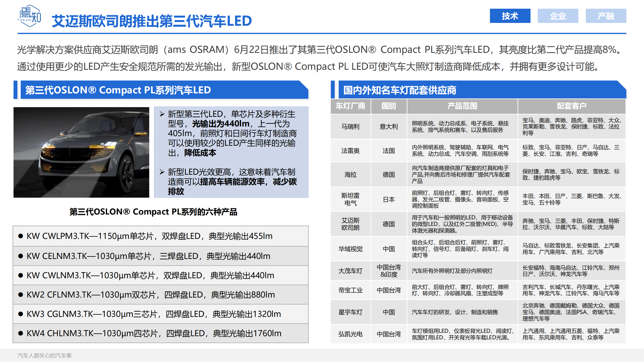Click 海拉 product scope starting 向汽车制造商
The width and height of the screenshot is (644, 362).
pos(462,175)
